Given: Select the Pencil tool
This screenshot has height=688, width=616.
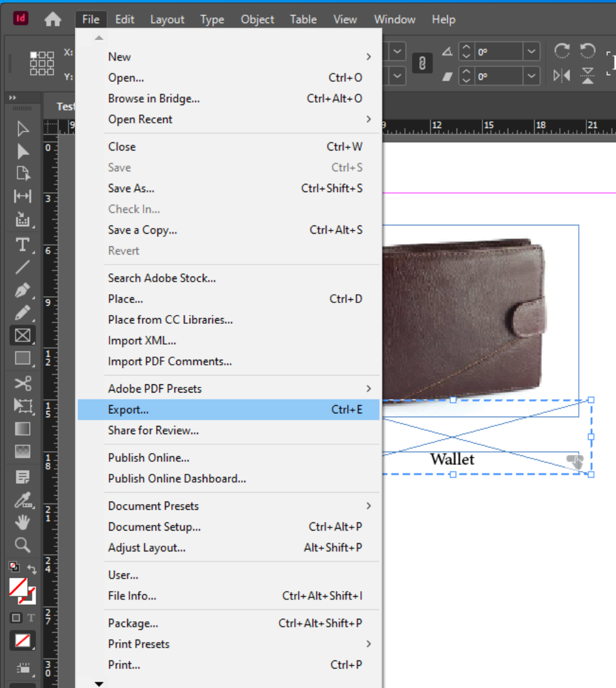Looking at the screenshot, I should (23, 313).
